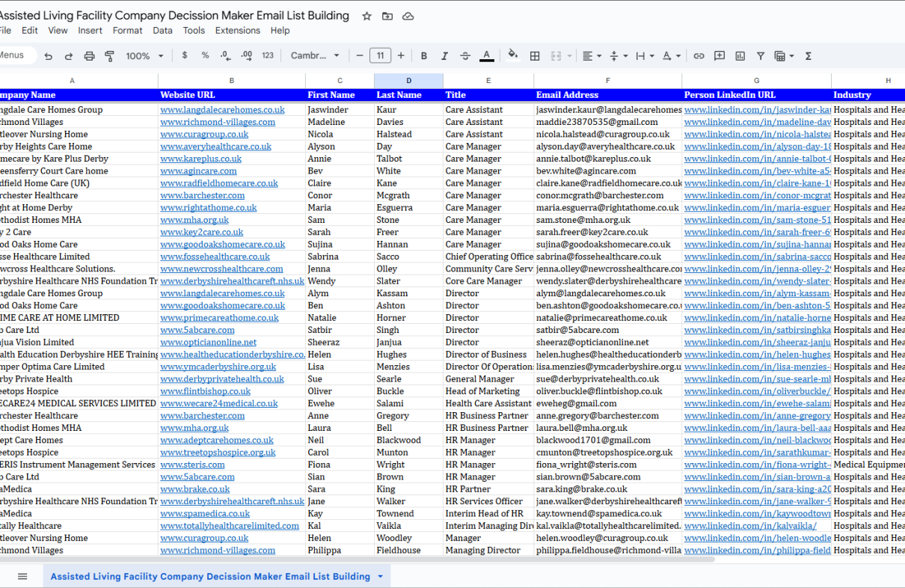Image resolution: width=905 pixels, height=588 pixels.
Task: Click the Insert comment icon
Action: coord(720,56)
